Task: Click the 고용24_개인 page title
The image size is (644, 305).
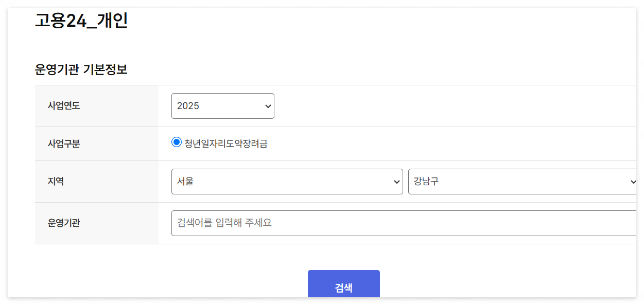Action: 80,22
